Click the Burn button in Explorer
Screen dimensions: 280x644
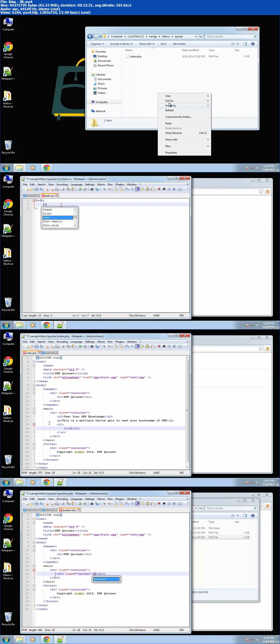point(164,44)
